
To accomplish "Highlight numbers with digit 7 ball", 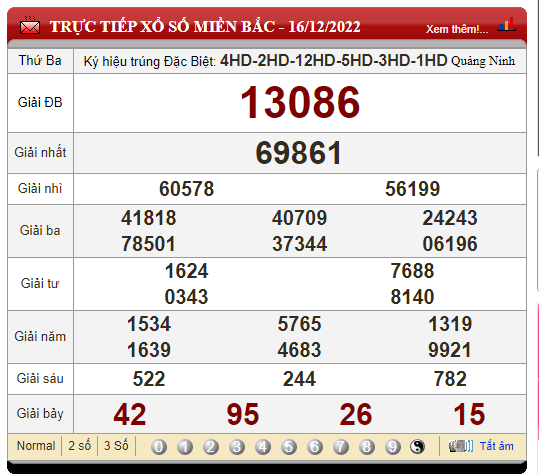I will [x=341, y=447].
